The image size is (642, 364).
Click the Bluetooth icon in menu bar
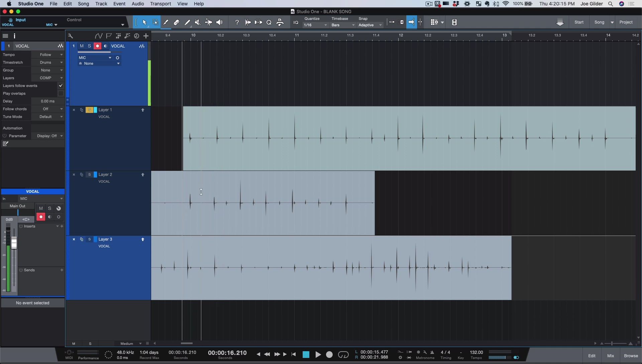point(496,4)
